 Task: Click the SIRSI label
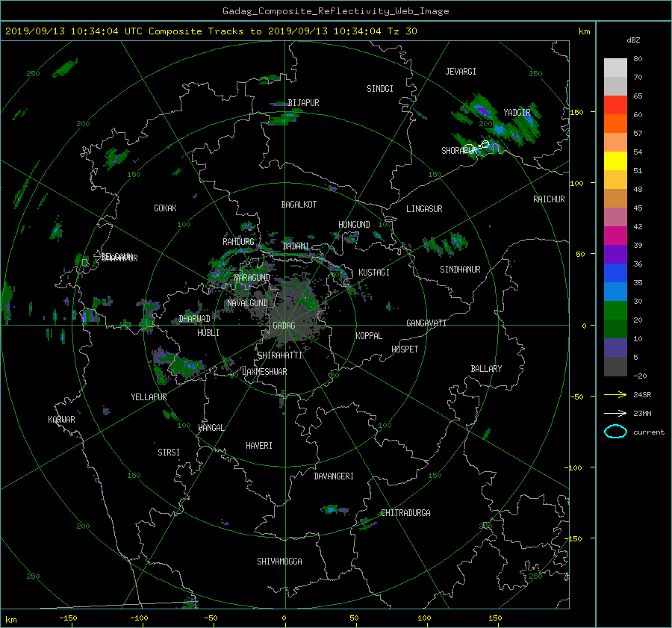169,453
